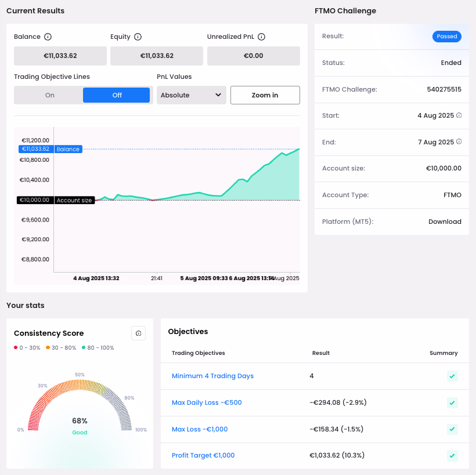Select the Balance marker on the chart
This screenshot has height=475, width=476.
point(51,149)
